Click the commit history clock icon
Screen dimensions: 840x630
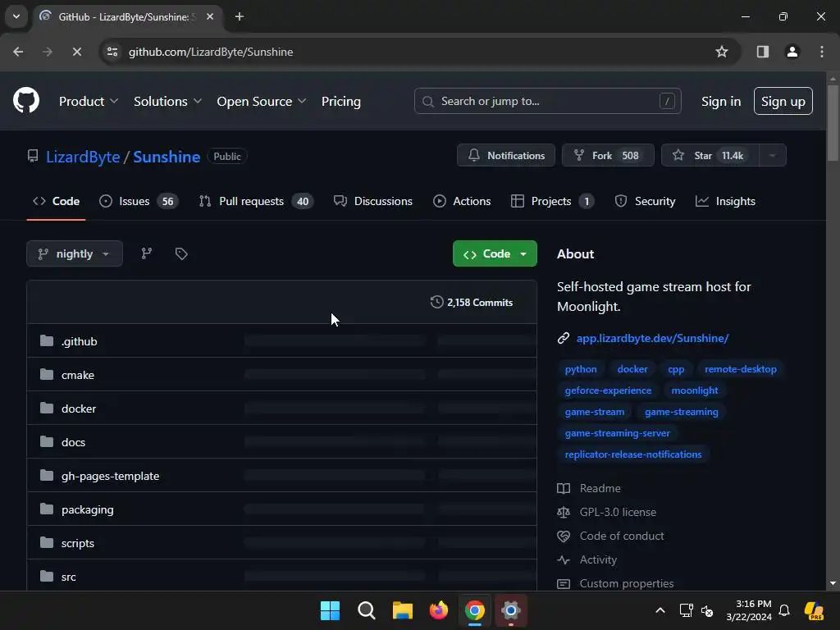[x=436, y=302]
